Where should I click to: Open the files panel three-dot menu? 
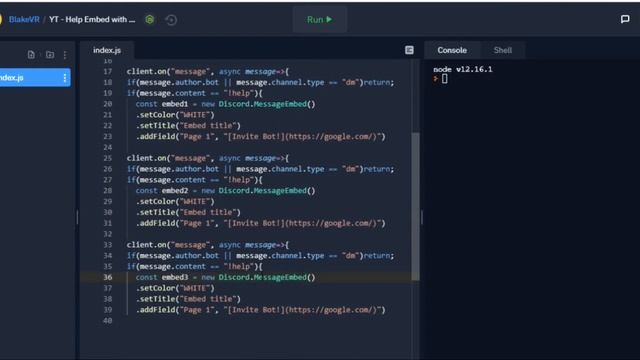tap(65, 55)
